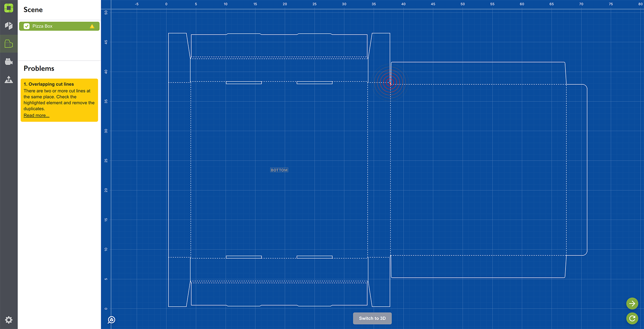Image resolution: width=644 pixels, height=329 pixels.
Task: Click the BOTTOM panel label
Action: [279, 170]
